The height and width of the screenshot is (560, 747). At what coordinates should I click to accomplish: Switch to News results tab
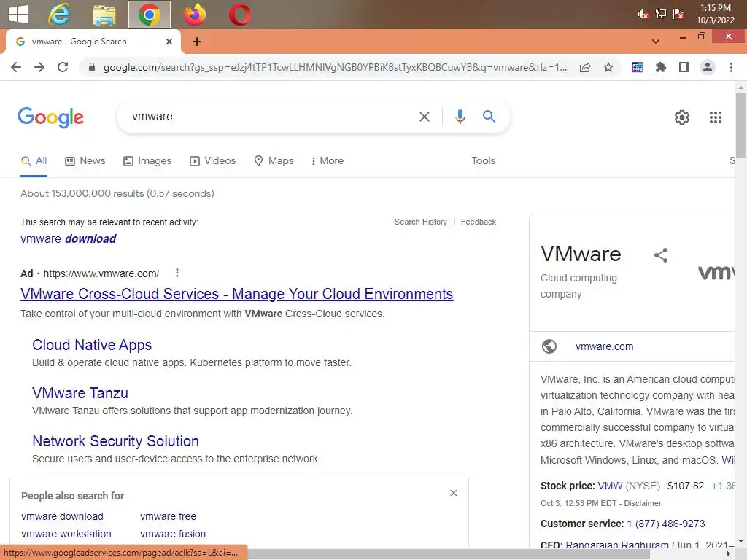pyautogui.click(x=85, y=161)
